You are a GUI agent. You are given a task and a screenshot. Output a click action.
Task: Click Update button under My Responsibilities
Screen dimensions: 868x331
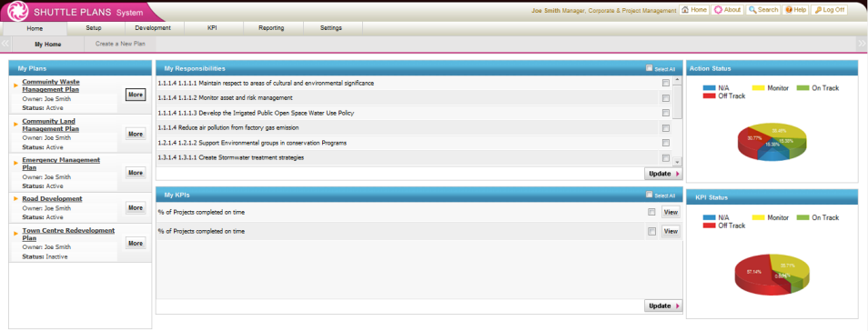pos(663,174)
